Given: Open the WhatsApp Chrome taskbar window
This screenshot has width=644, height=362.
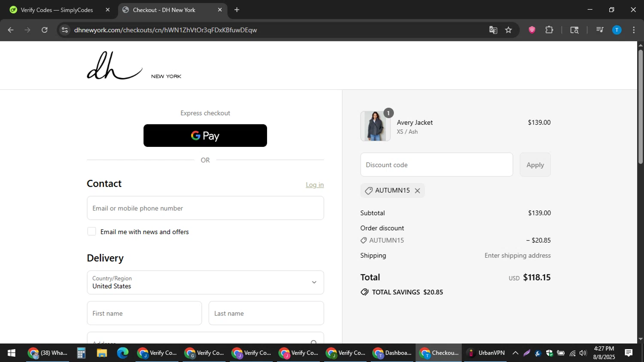Looking at the screenshot, I should [47, 353].
